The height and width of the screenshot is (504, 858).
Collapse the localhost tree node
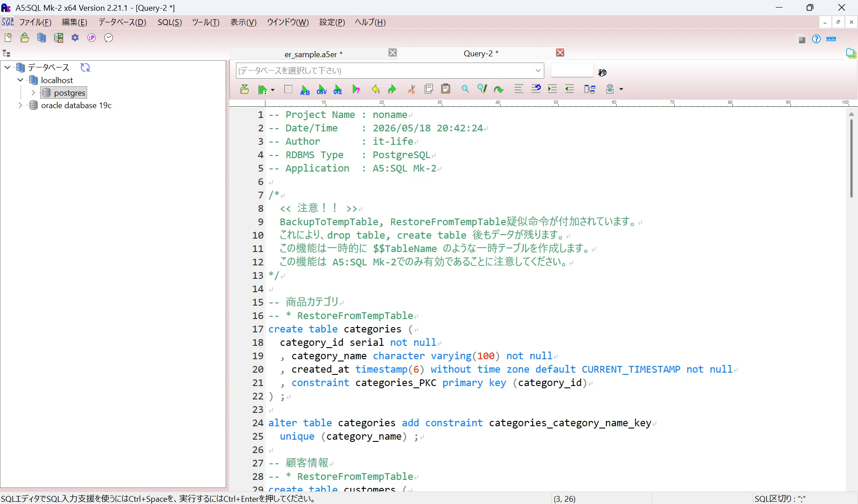click(20, 80)
